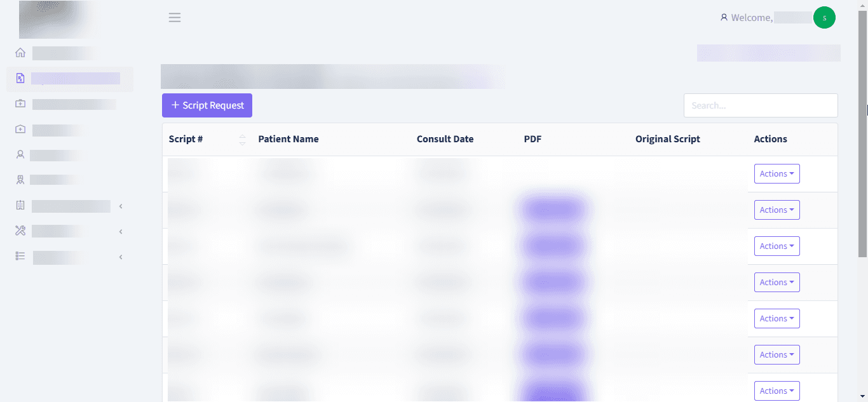This screenshot has width=868, height=402.
Task: Expand chevron beside wrench menu item
Action: 121,232
